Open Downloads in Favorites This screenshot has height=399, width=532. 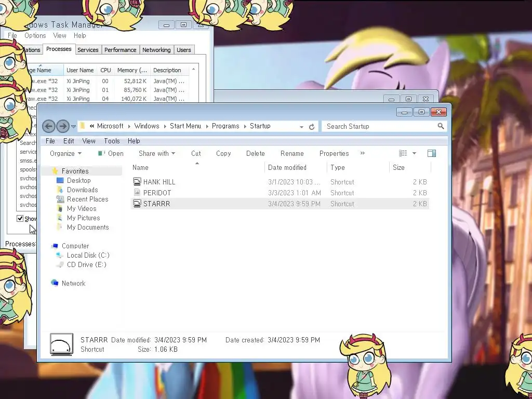pos(83,190)
